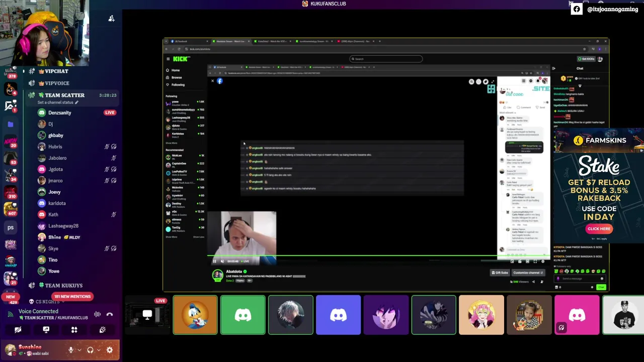Image resolution: width=644 pixels, height=362 pixels.
Task: Click the Gift Subs button
Action: click(500, 273)
